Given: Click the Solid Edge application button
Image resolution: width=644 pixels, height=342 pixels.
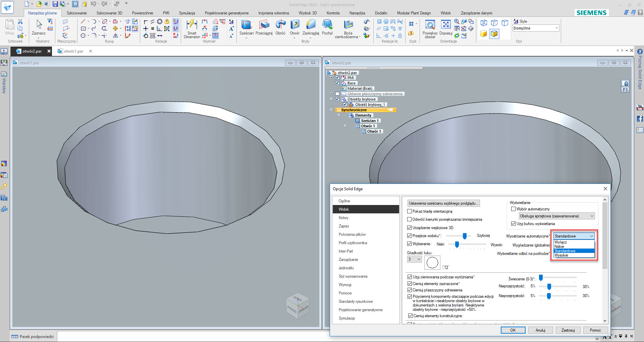Looking at the screenshot, I should coord(7,7).
